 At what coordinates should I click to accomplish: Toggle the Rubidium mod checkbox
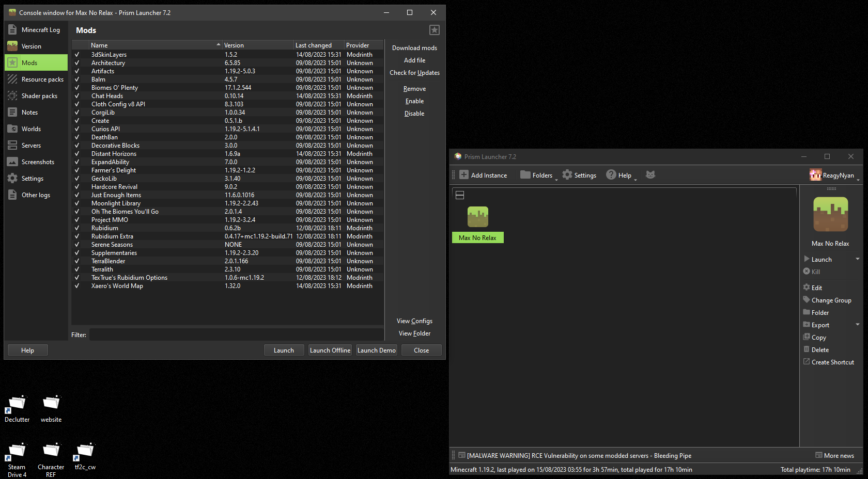click(77, 228)
